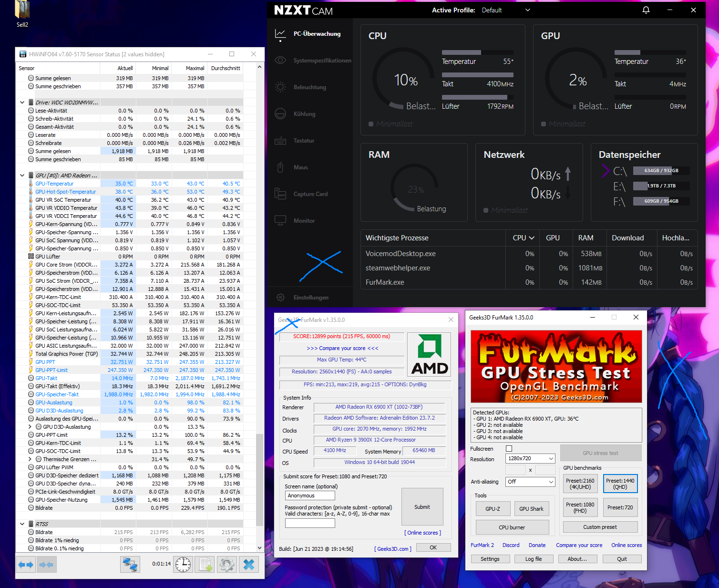Screen dimensions: 719x588
Task: Click the PC-Überwachung chart icon in NZXT CAM
Action: click(280, 34)
